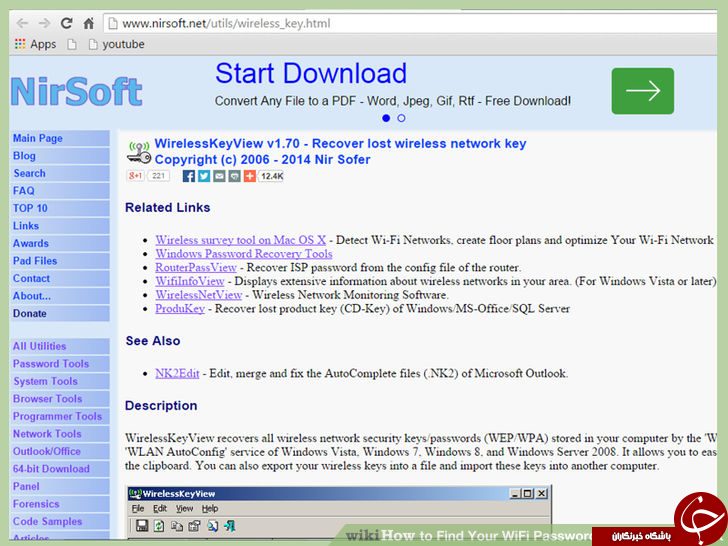
Task: Go to browser home icon
Action: tap(88, 23)
